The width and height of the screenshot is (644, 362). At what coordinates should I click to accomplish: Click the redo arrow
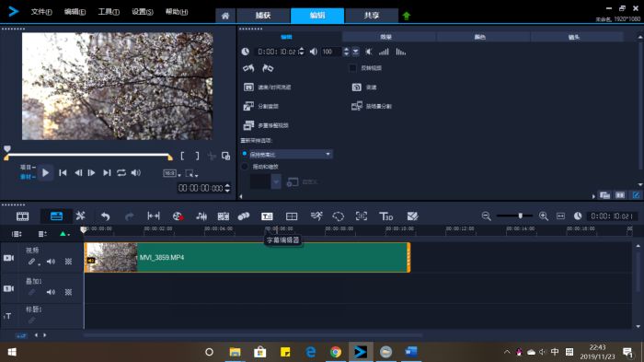click(130, 216)
